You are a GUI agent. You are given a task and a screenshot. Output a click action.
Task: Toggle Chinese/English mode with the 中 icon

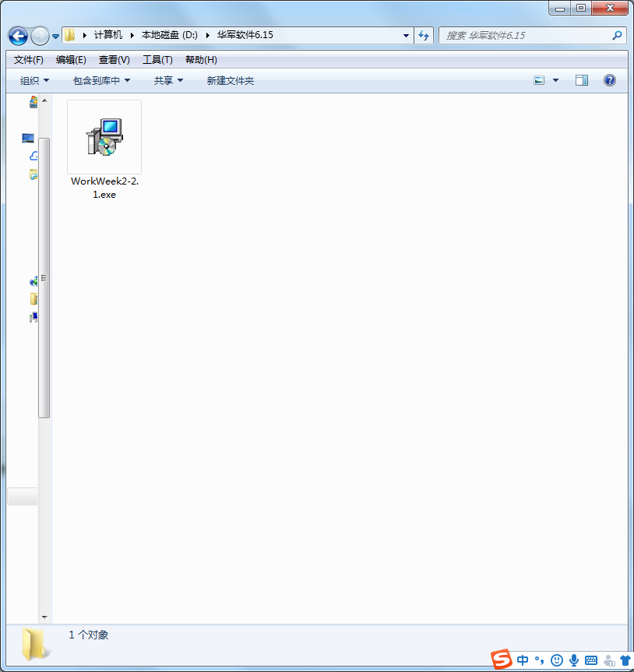[x=523, y=660]
